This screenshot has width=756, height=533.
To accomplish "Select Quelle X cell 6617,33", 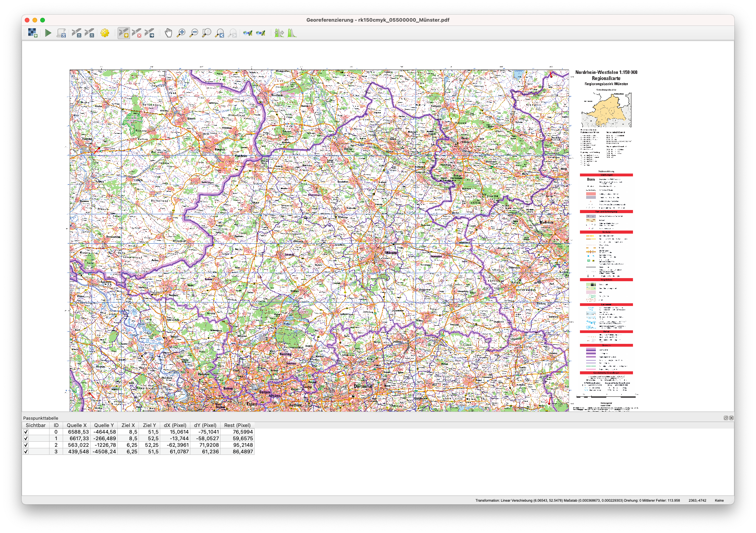I will click(77, 438).
